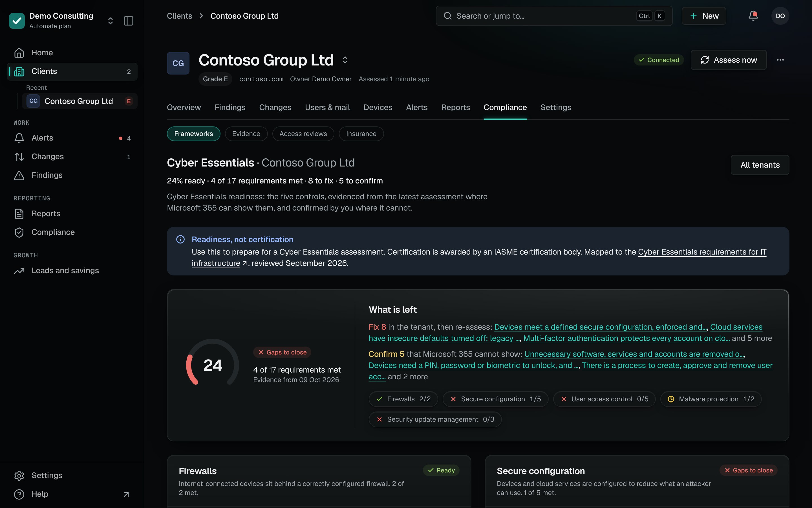Open the notifications bell
This screenshot has width=812, height=508.
[753, 16]
